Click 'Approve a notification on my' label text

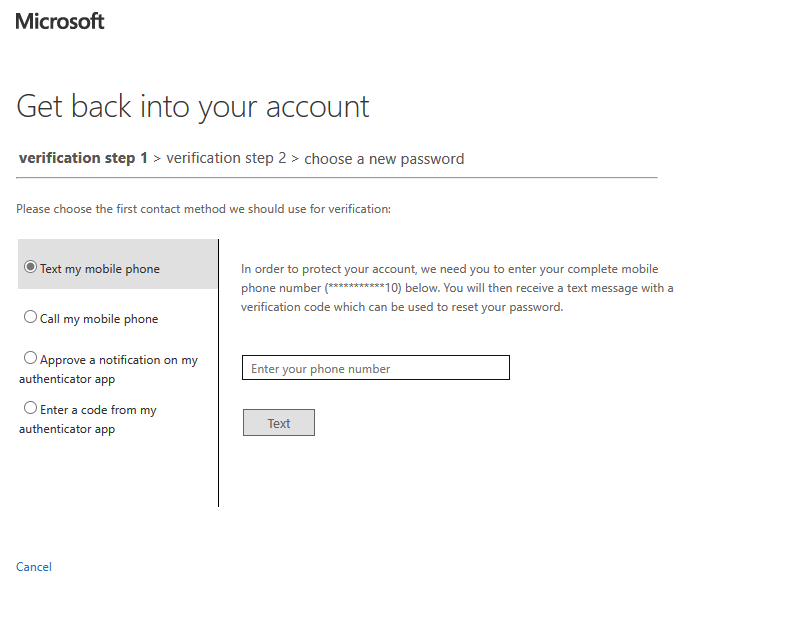(x=118, y=360)
